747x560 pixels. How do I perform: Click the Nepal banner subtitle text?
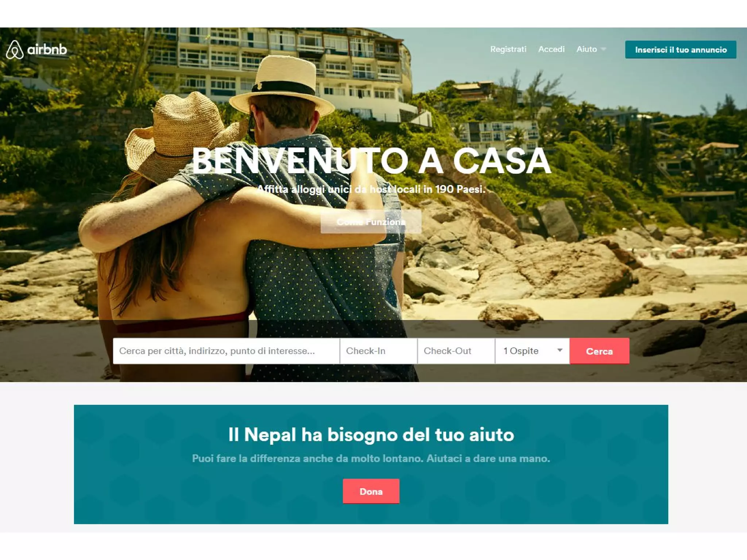tap(371, 458)
